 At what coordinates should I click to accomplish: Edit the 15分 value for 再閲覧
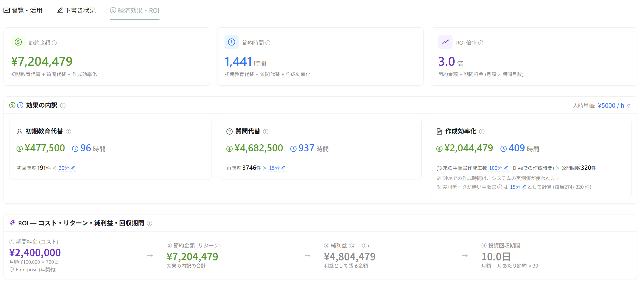coord(277,168)
